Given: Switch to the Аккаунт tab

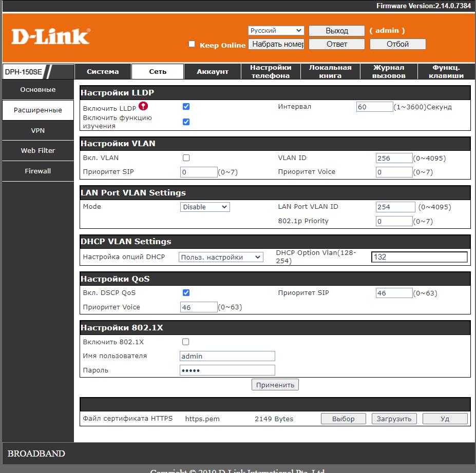Looking at the screenshot, I should pos(213,71).
